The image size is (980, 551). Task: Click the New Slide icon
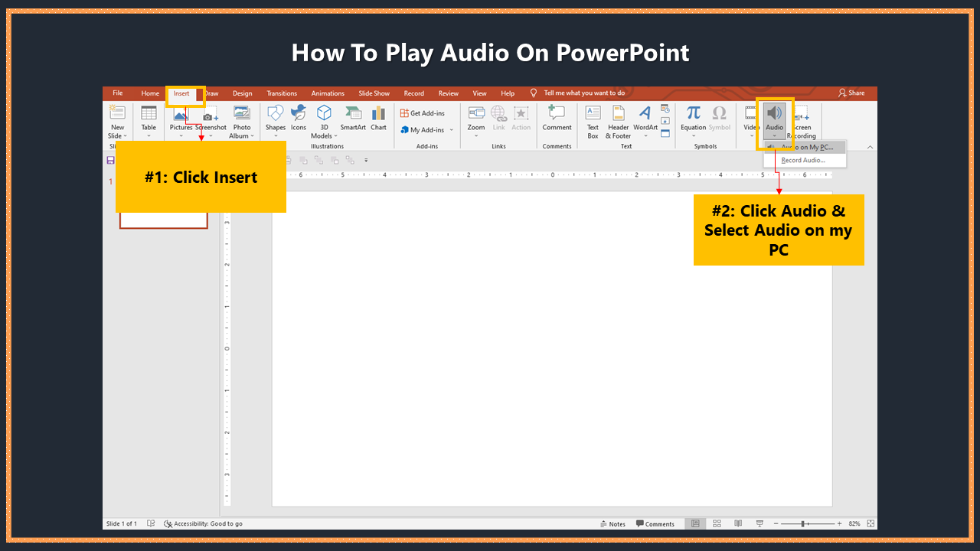pyautogui.click(x=117, y=113)
